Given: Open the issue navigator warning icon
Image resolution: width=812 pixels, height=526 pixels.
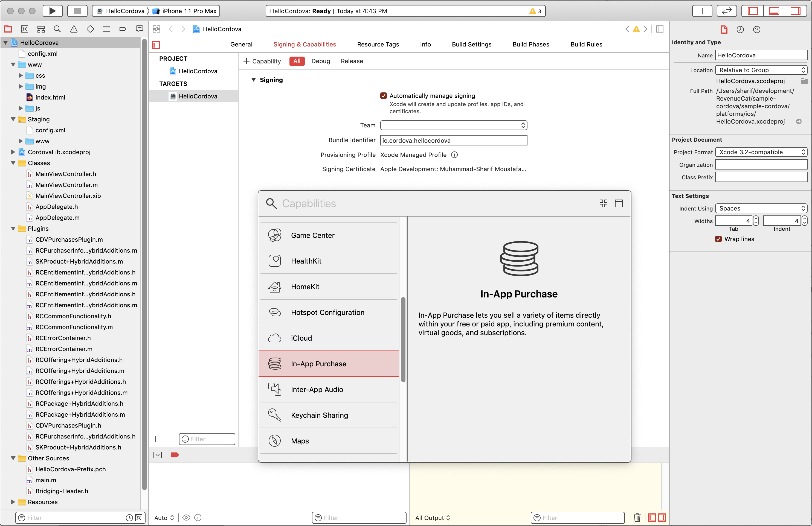Looking at the screenshot, I should click(x=74, y=29).
